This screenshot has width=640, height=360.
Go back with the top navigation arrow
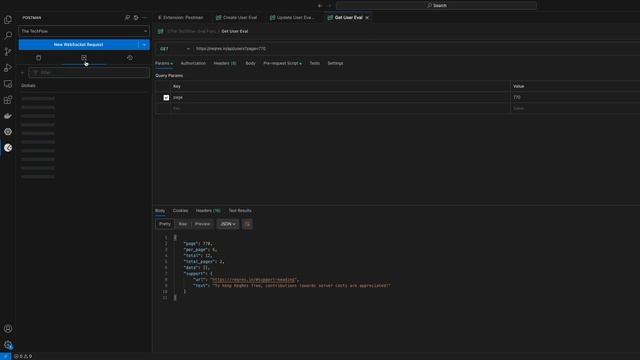tap(320, 6)
